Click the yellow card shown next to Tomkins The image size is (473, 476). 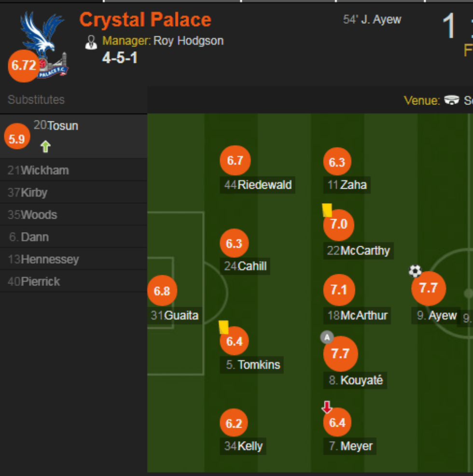(223, 328)
